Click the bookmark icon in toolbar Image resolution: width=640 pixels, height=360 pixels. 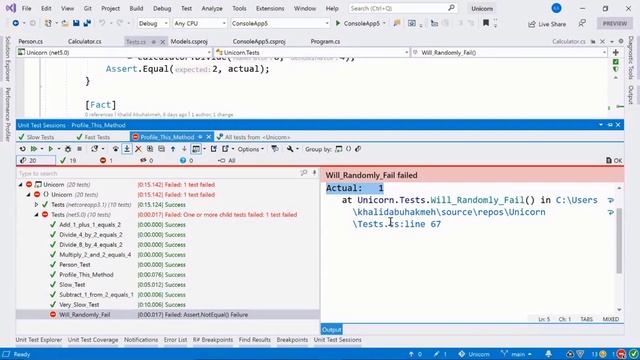tap(486, 23)
